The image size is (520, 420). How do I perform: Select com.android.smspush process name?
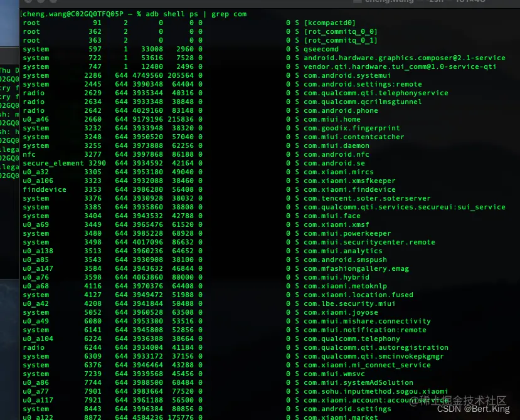[345, 260]
